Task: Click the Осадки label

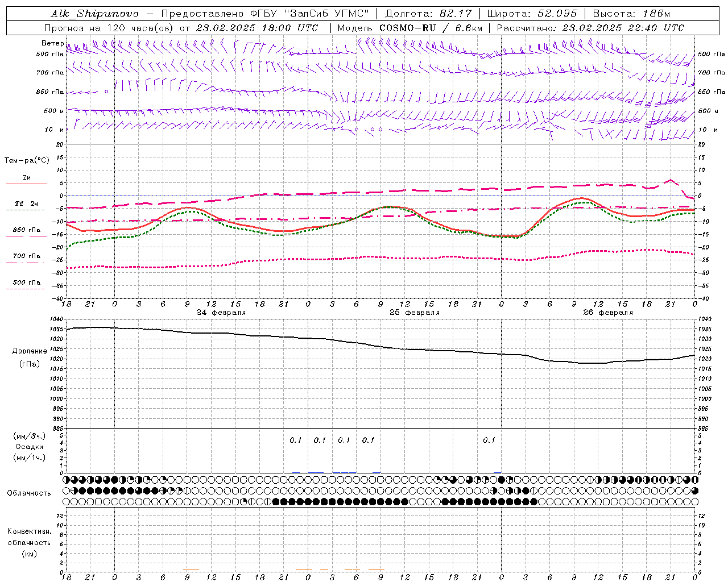Action: click(x=30, y=447)
